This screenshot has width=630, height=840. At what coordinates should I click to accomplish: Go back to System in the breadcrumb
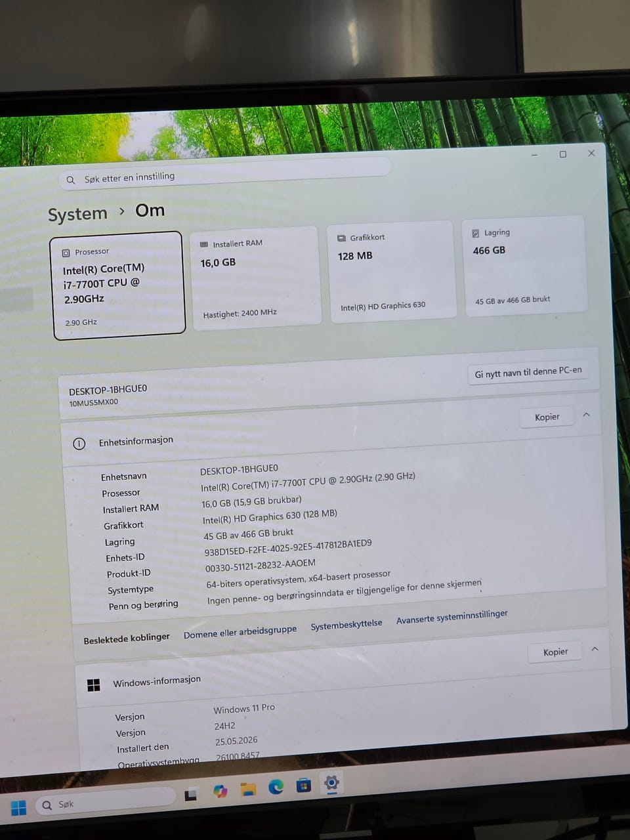77,215
